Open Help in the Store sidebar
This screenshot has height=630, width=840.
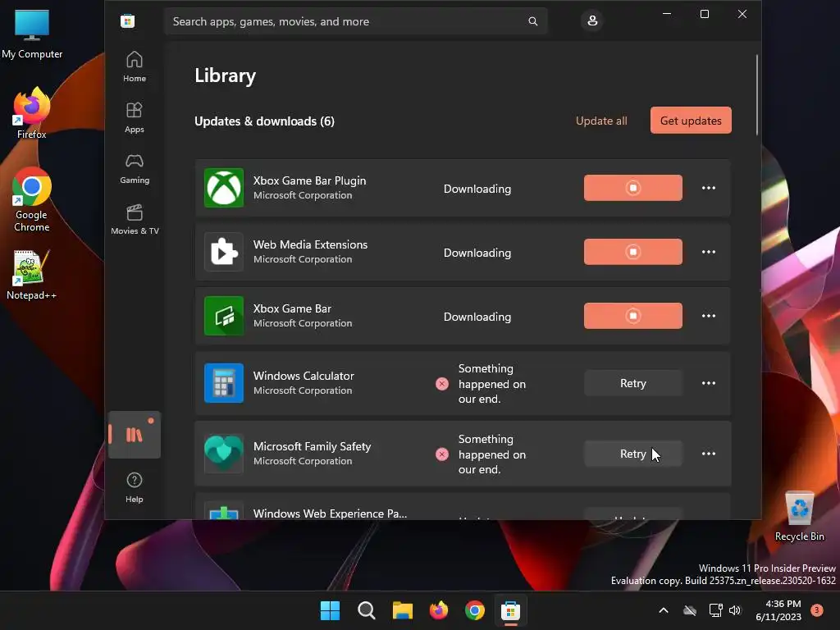tap(135, 487)
